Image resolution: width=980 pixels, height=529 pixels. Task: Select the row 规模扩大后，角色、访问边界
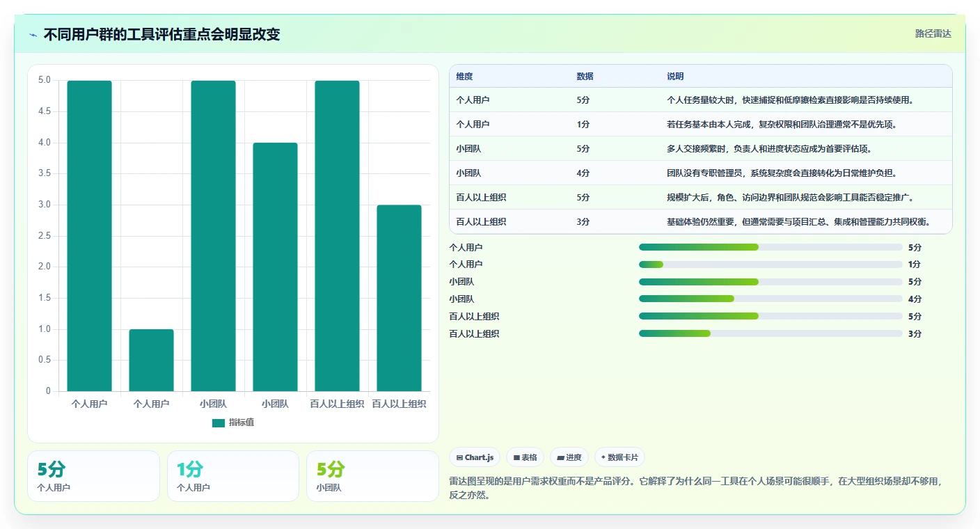(701, 197)
